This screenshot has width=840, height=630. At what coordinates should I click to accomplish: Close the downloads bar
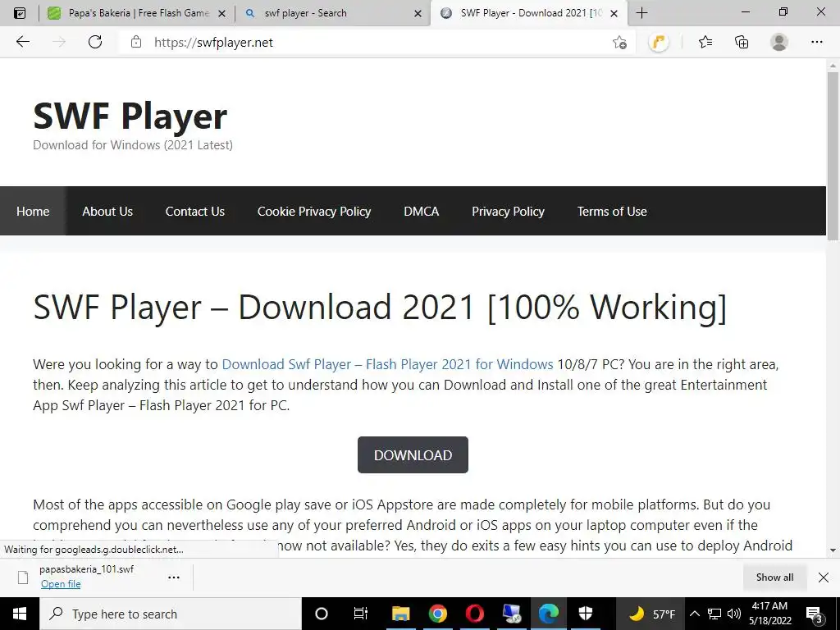824,577
